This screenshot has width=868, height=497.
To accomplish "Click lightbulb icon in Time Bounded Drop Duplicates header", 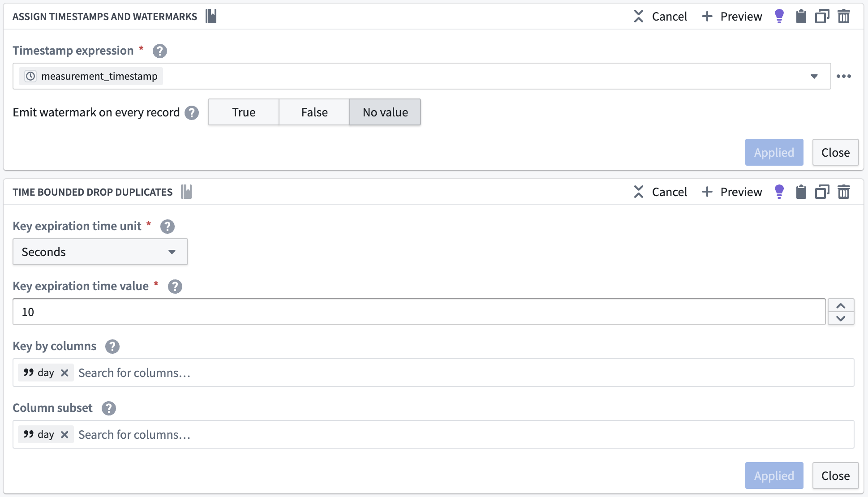I will 779,192.
